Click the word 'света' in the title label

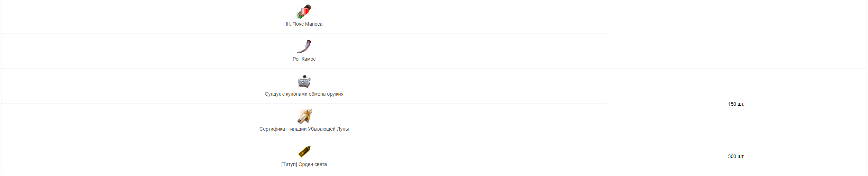click(x=321, y=164)
